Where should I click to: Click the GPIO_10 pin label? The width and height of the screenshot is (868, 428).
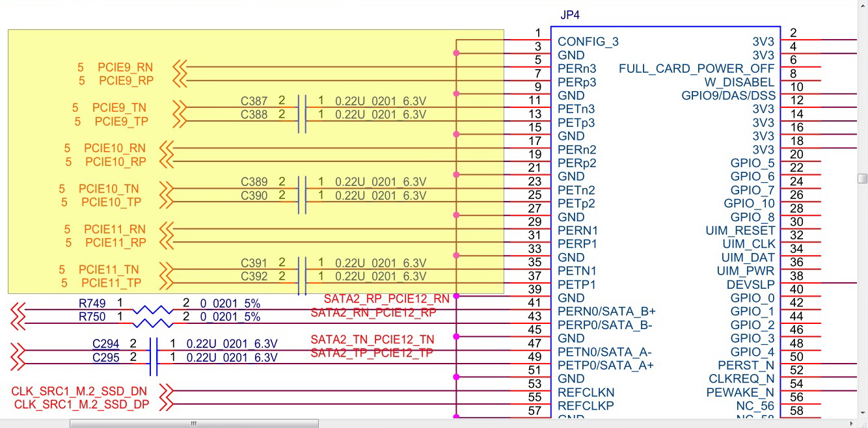[750, 203]
